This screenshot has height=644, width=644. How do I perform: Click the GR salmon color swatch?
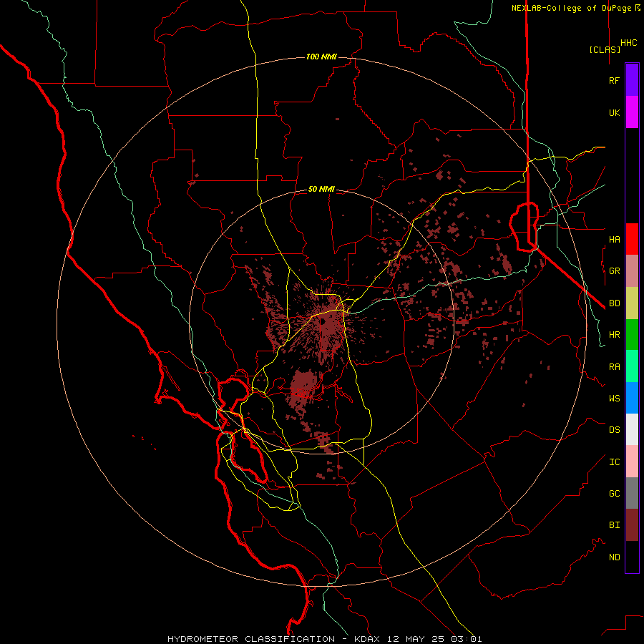tap(632, 271)
